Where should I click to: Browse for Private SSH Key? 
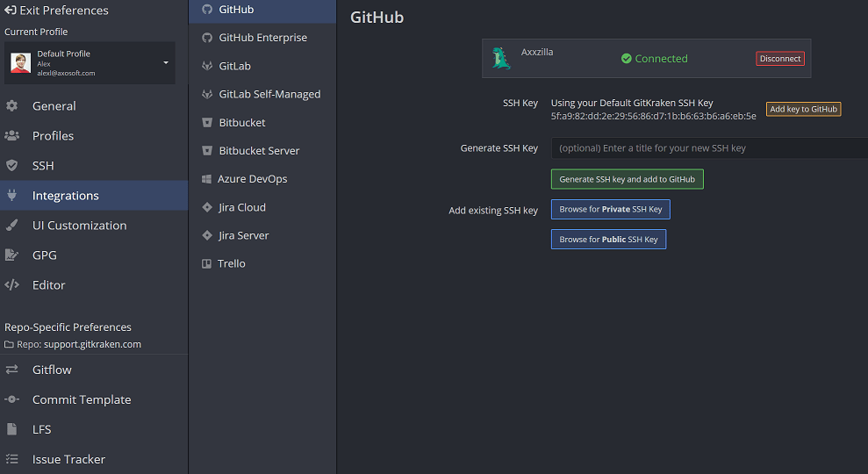tap(610, 210)
